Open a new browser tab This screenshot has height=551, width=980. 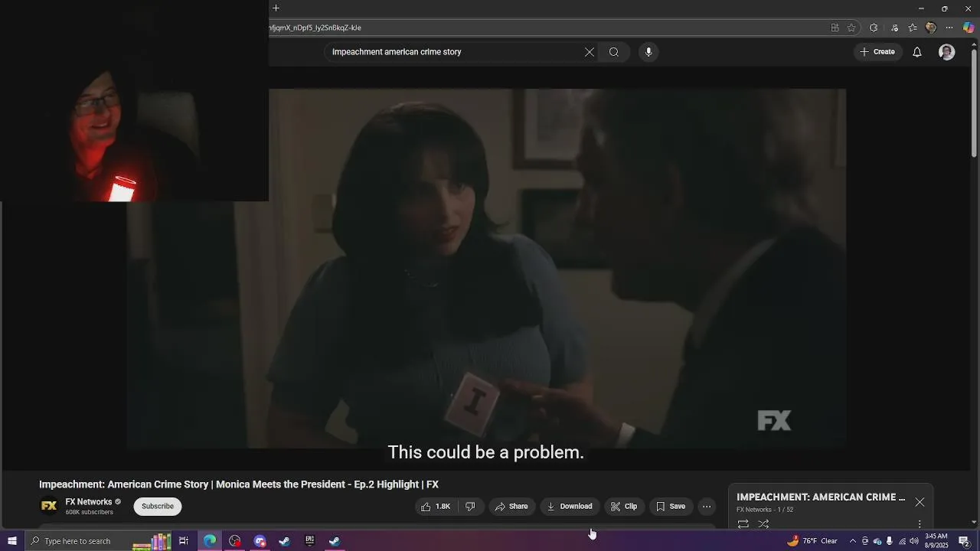click(x=276, y=8)
